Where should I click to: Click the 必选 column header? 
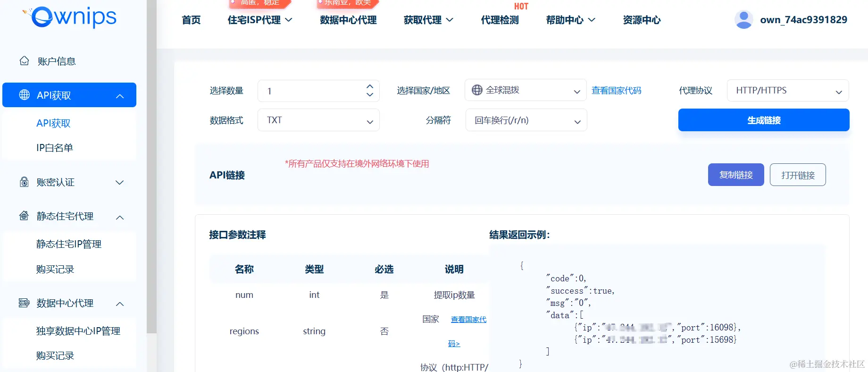pos(384,269)
